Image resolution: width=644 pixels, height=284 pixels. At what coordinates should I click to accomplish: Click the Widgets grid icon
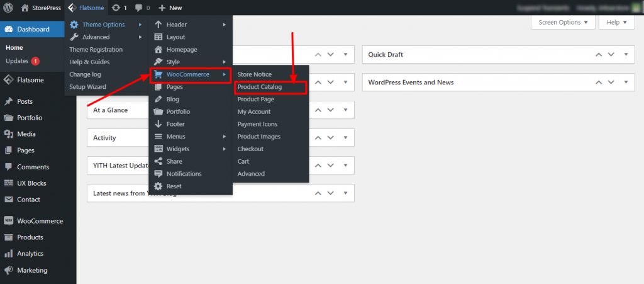click(158, 149)
